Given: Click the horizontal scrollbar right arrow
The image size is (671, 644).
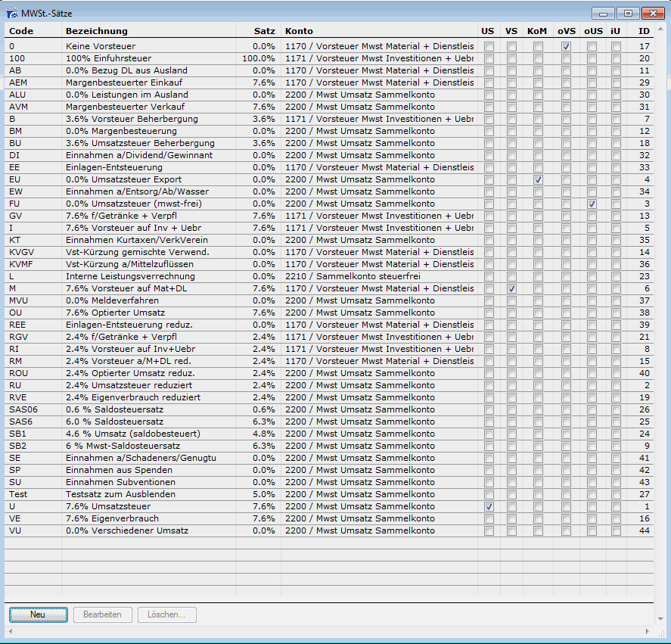Looking at the screenshot, I should (x=648, y=631).
